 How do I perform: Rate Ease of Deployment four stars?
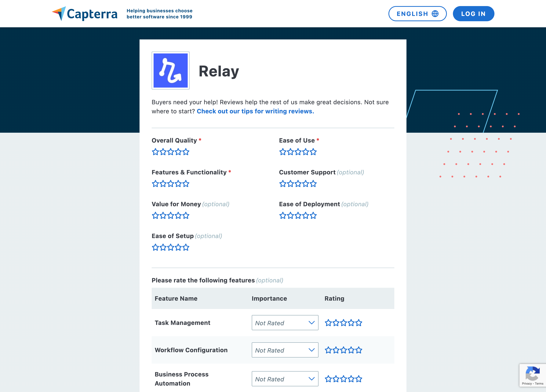pos(306,216)
